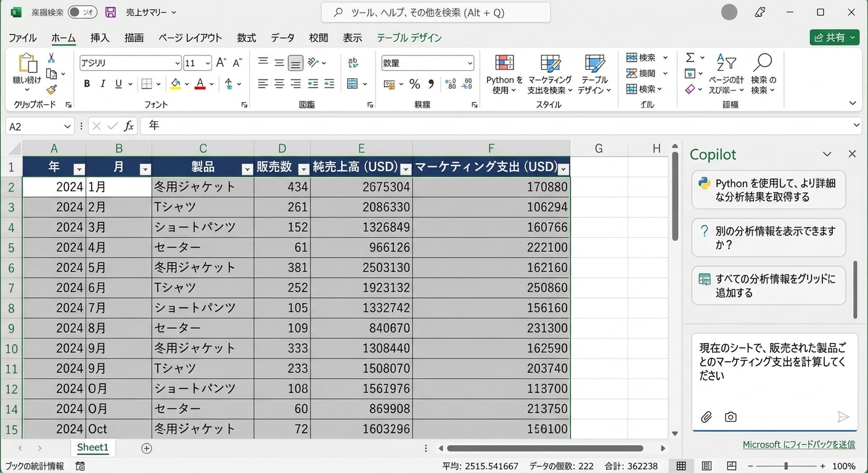Viewport: 868px width, 473px height.
Task: Open filter dropdown for 月 column
Action: click(x=145, y=169)
